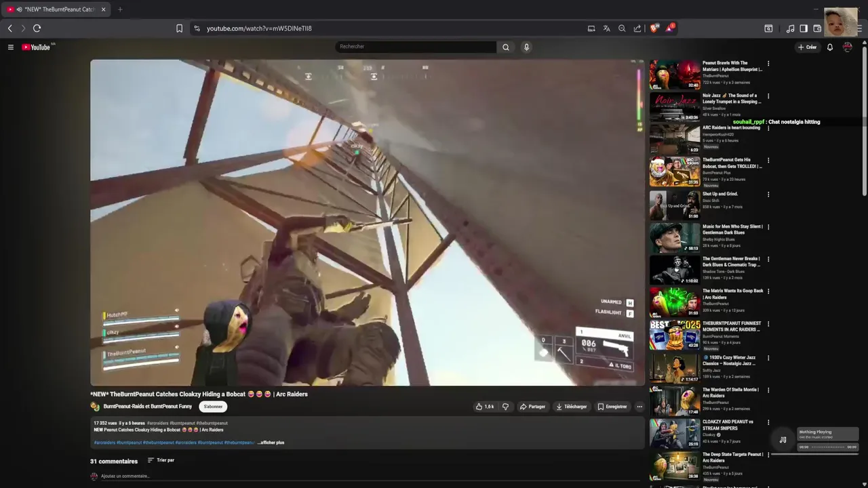Click the cast media icon in address bar

[591, 28]
